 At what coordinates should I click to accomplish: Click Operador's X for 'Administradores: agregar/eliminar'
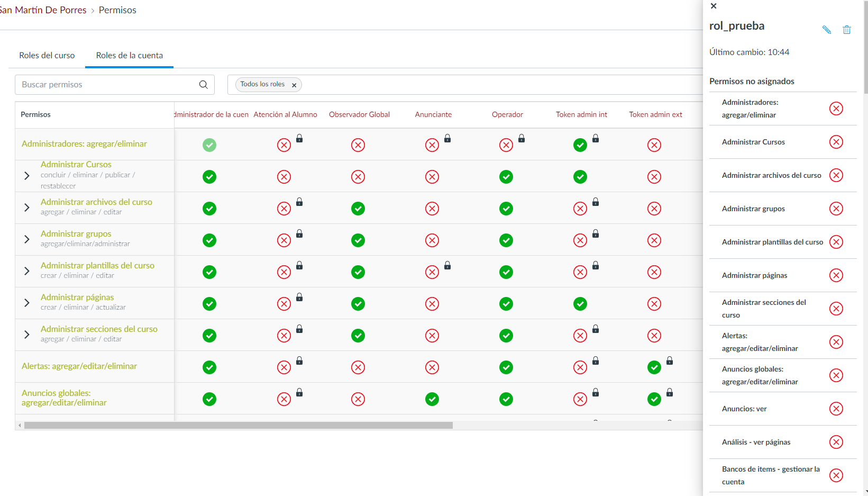click(506, 145)
